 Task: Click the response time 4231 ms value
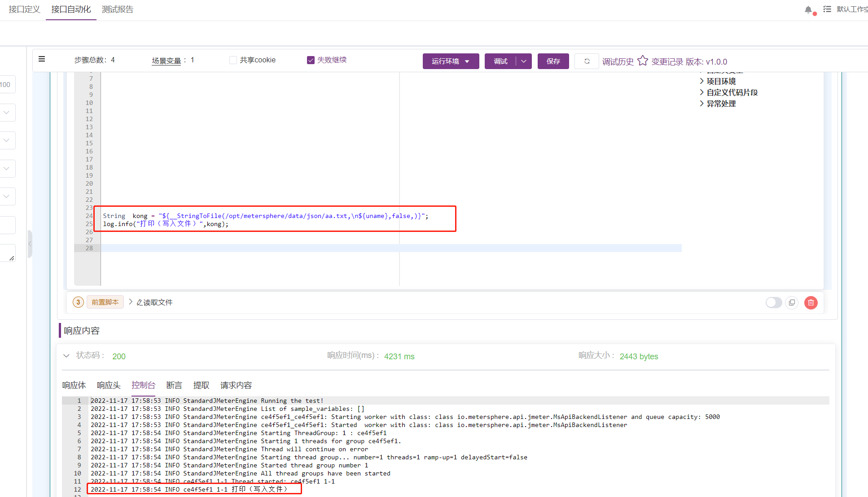coord(399,356)
